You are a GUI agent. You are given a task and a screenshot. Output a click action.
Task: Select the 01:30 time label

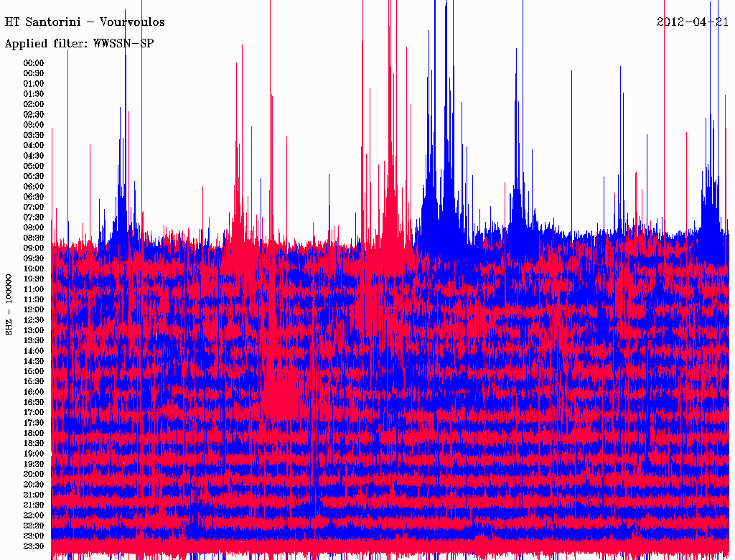click(34, 94)
